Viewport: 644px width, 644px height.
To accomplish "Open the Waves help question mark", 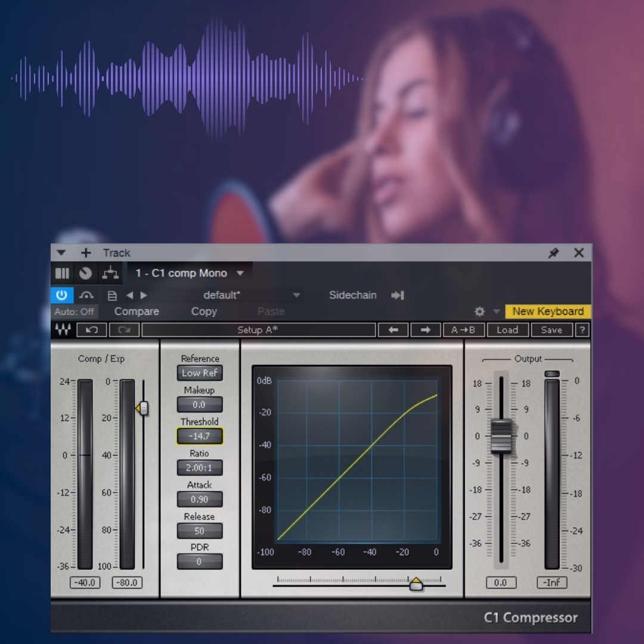I will tap(582, 330).
